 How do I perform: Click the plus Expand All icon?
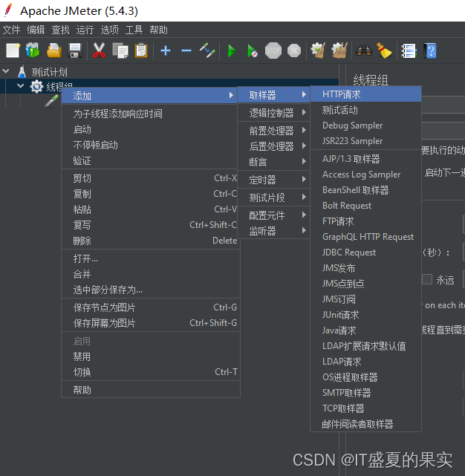tap(165, 50)
